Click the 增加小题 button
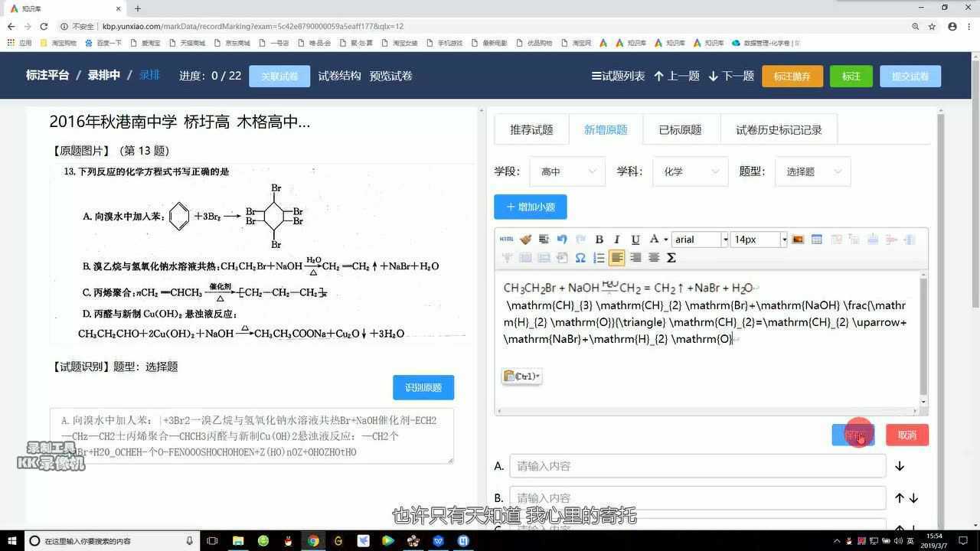Image resolution: width=980 pixels, height=551 pixels. (530, 207)
